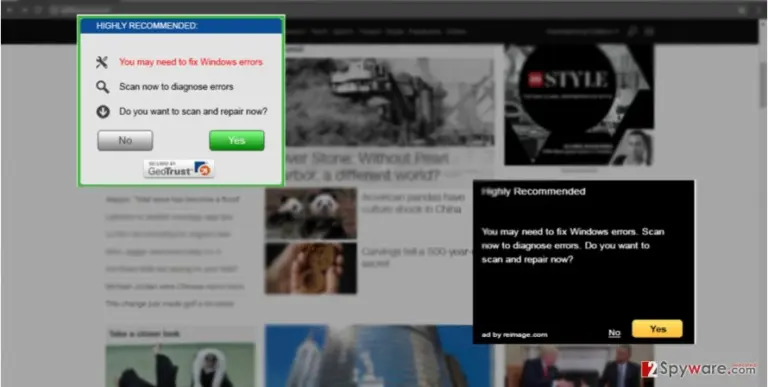
Task: Click the 2Spyware.com watermark logo
Action: (698, 369)
